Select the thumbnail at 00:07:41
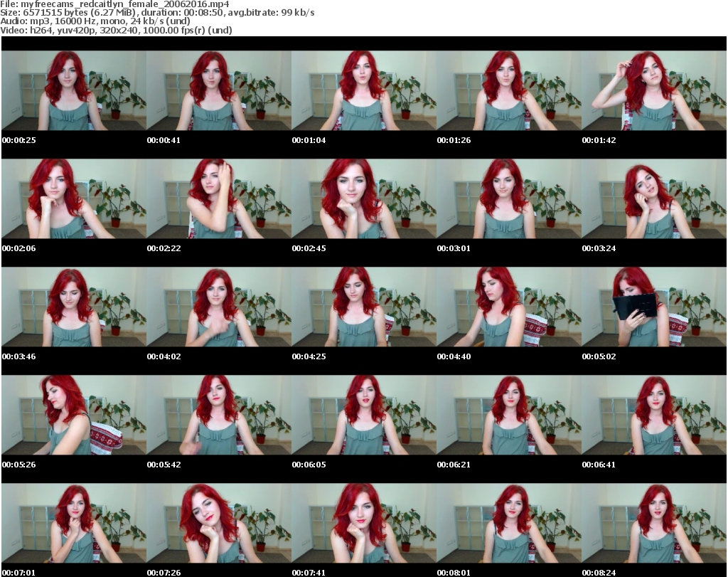 363,523
